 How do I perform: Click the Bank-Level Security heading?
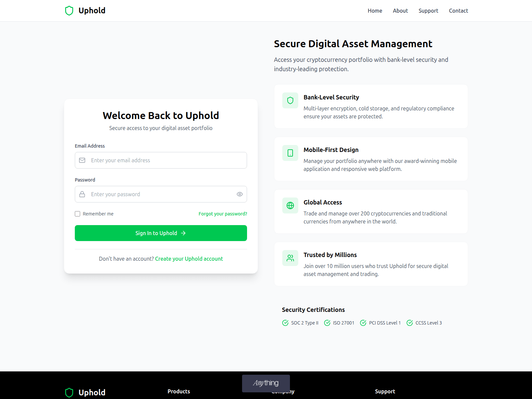click(x=331, y=97)
